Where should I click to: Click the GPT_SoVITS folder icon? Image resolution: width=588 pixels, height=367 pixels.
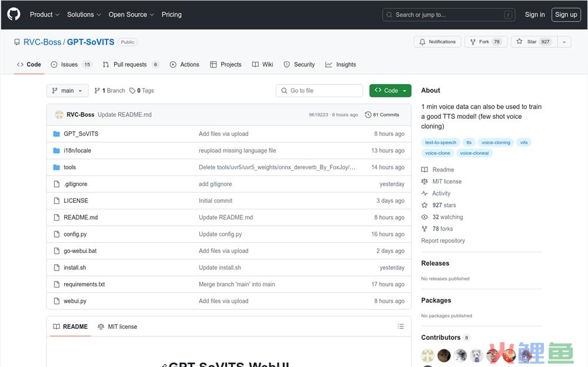[x=56, y=134]
